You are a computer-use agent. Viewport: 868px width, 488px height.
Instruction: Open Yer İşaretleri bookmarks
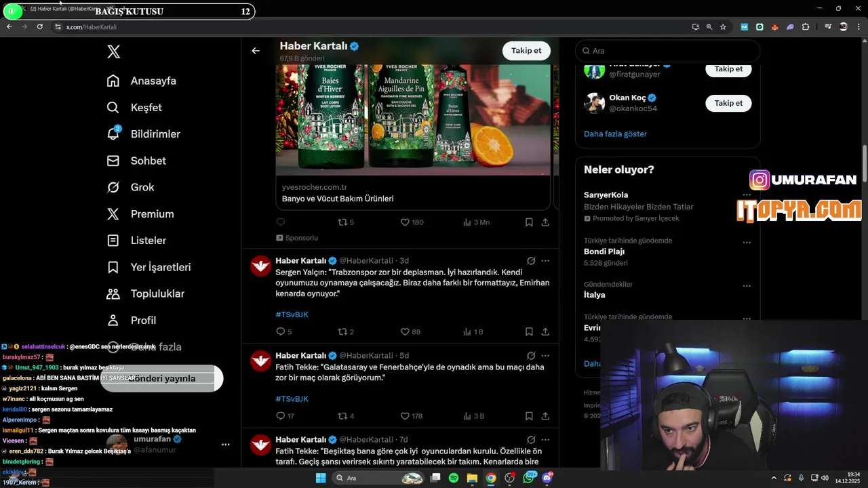[149, 267]
